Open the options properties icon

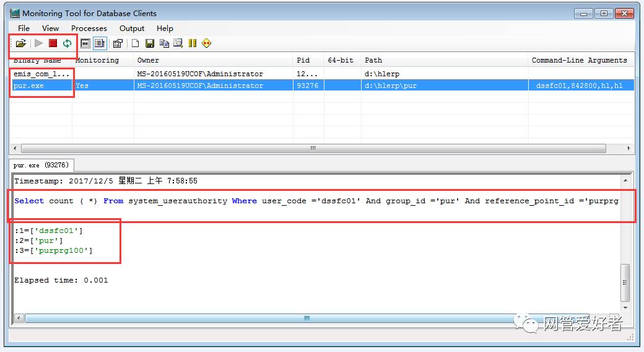(118, 43)
